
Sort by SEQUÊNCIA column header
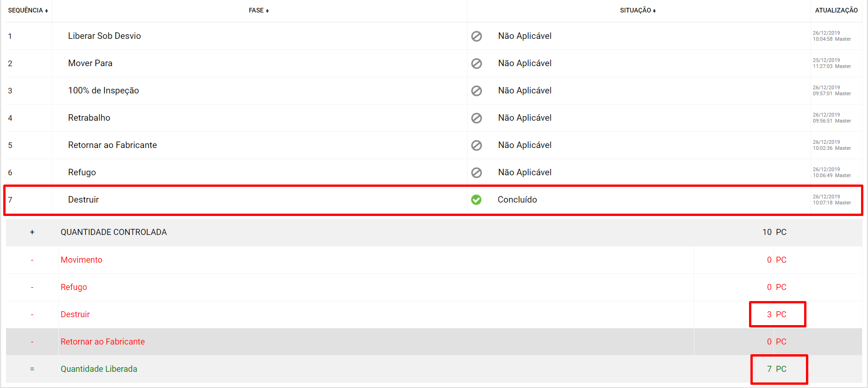point(28,10)
